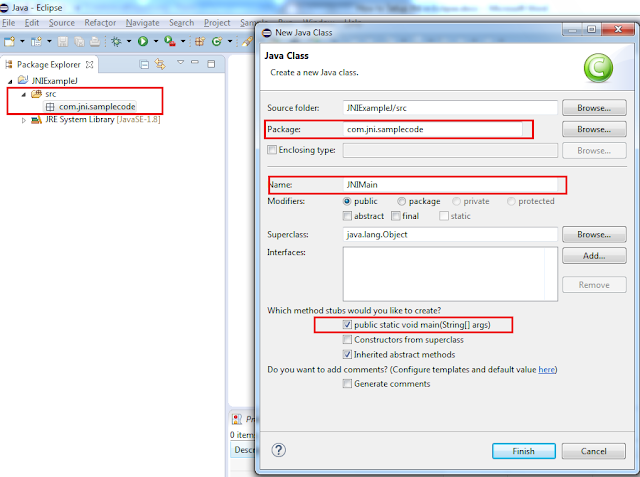
Task: Click the New Java Class toolbar icon
Action: point(217,41)
